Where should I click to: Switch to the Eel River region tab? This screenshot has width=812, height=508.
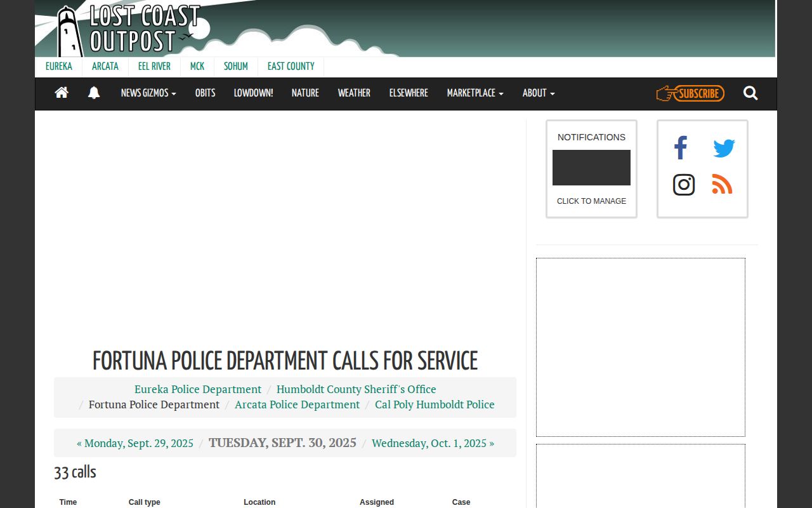[154, 66]
